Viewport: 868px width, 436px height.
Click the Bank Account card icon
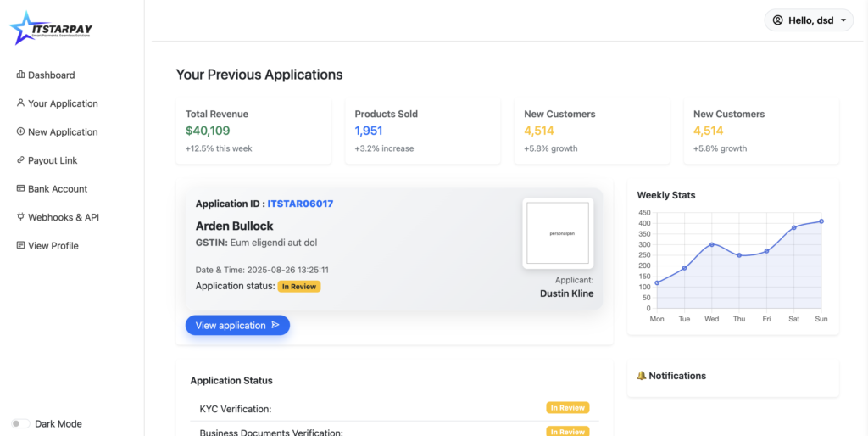(x=20, y=188)
